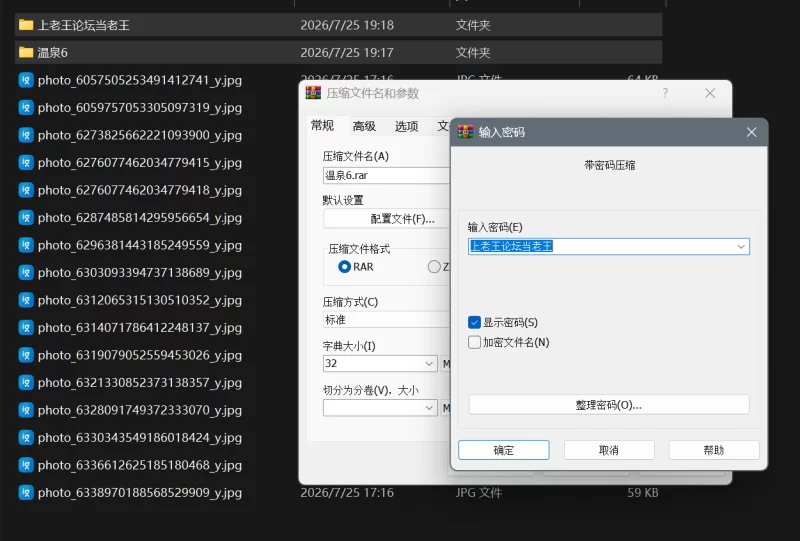The image size is (800, 541).
Task: Click the image icon of photo_6276077462034779418_y.jpg
Action: [26, 190]
